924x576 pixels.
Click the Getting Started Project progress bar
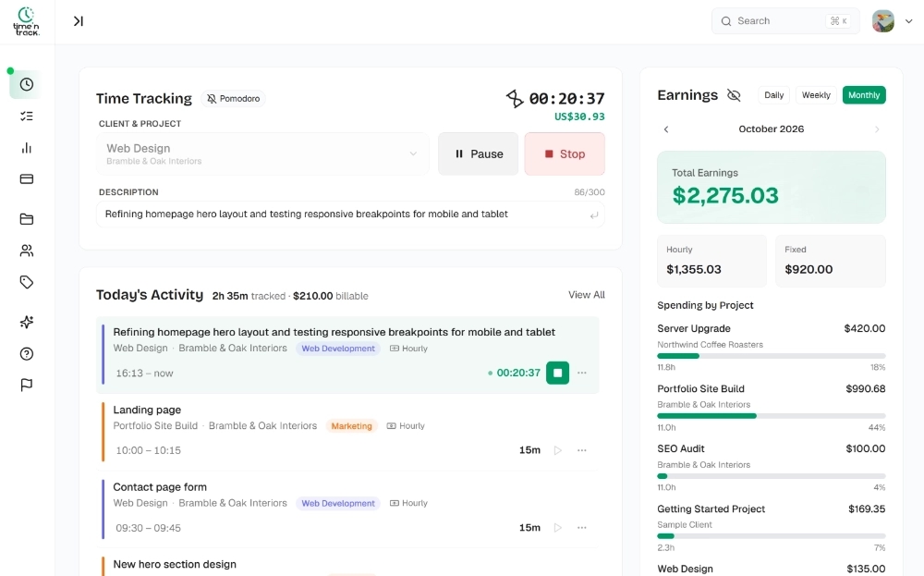pos(772,536)
